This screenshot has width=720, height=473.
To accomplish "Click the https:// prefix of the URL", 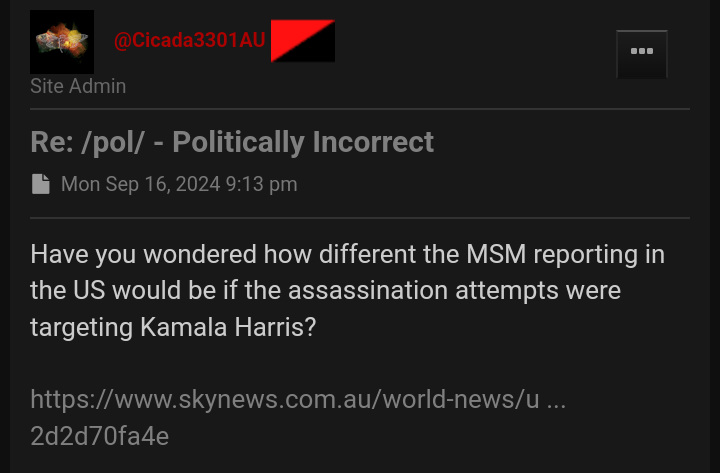I will pyautogui.click(x=72, y=399).
